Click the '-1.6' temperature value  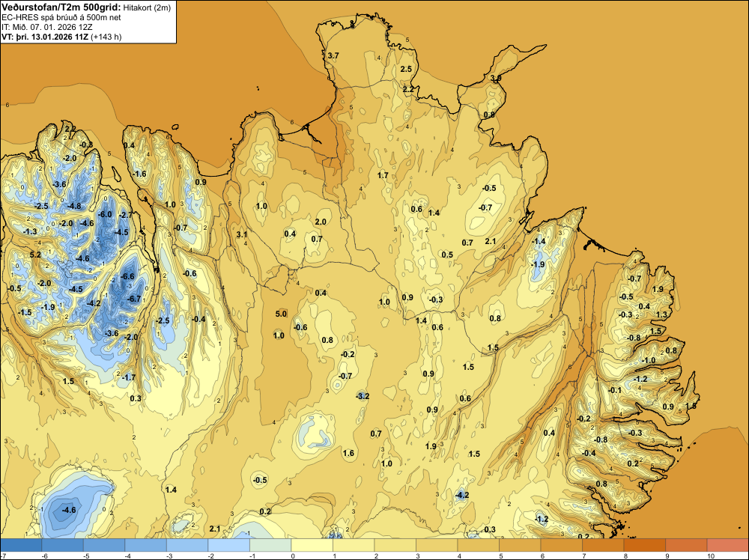point(139,174)
